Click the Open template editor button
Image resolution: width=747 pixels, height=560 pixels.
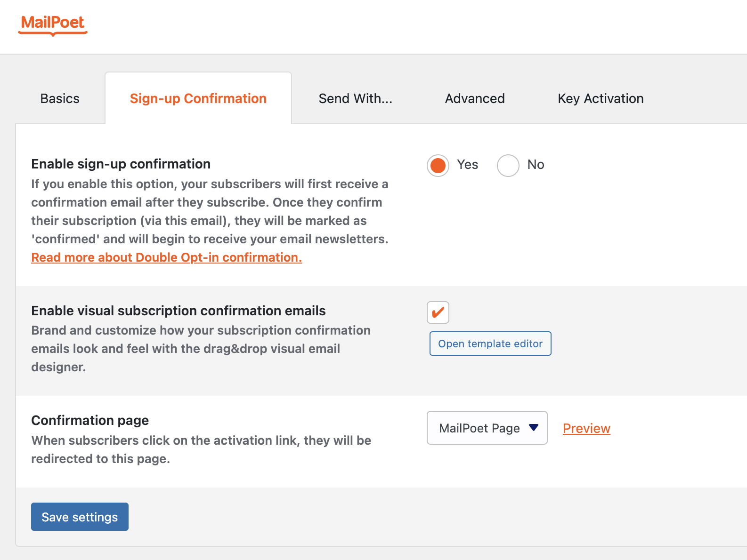(490, 344)
